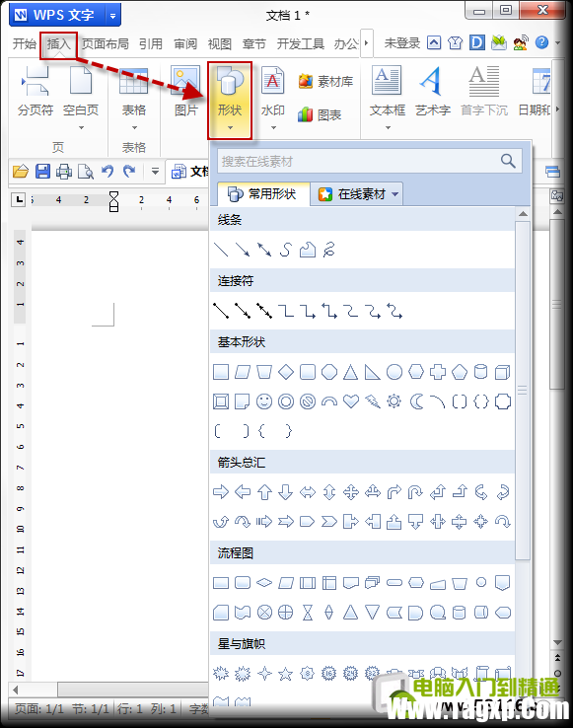573x728 pixels.
Task: Select the elbow connector under 连接符
Action: pos(286,311)
